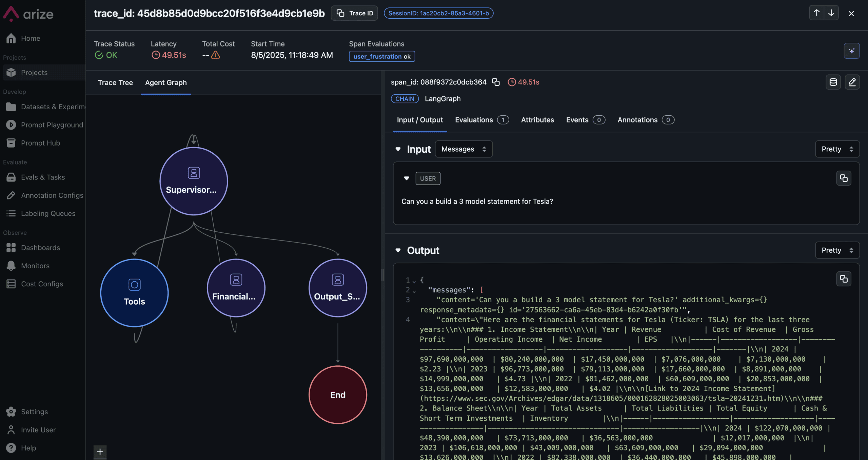Fold JSON line 1 chevron
Image resolution: width=868 pixels, height=460 pixels.
click(x=414, y=281)
